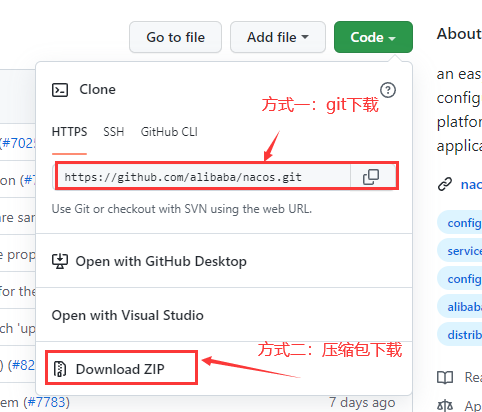Image resolution: width=482 pixels, height=412 pixels.
Task: Select the GitHub CLI tab
Action: (169, 132)
